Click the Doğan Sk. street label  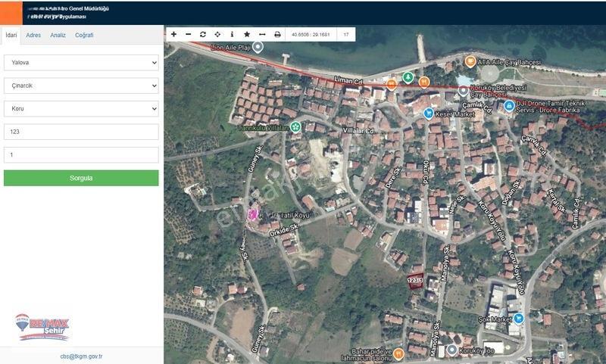click(x=510, y=192)
